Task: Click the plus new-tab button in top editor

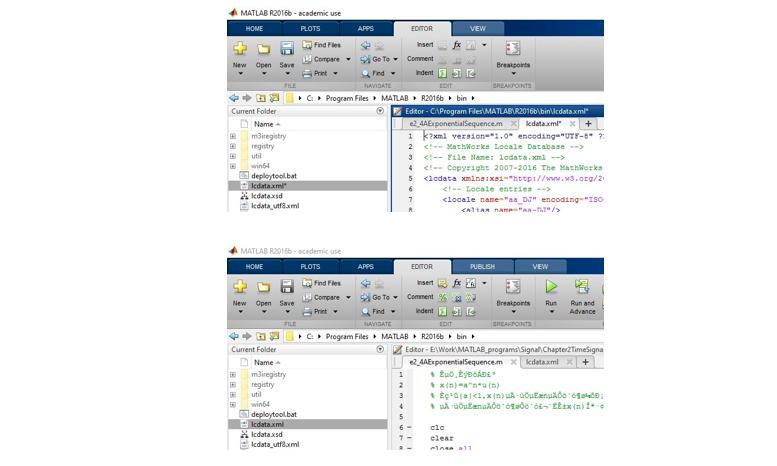Action: [588, 124]
